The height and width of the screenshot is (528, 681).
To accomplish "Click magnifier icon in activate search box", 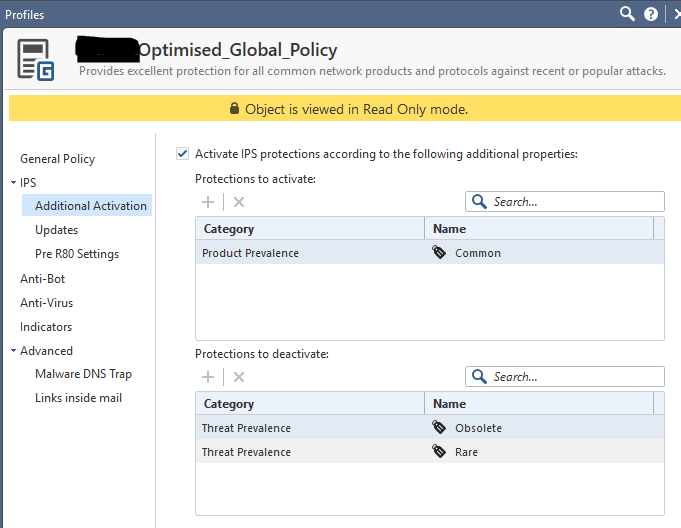I will coord(479,201).
